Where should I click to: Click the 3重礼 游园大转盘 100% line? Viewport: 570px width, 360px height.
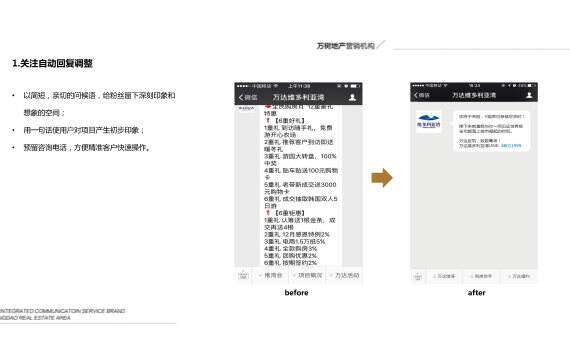300,156
